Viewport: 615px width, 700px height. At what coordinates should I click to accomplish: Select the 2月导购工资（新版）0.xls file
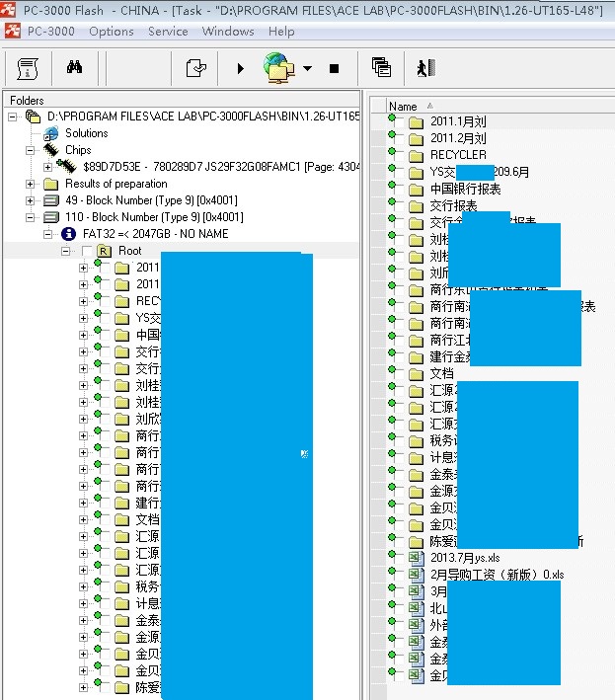(497, 574)
